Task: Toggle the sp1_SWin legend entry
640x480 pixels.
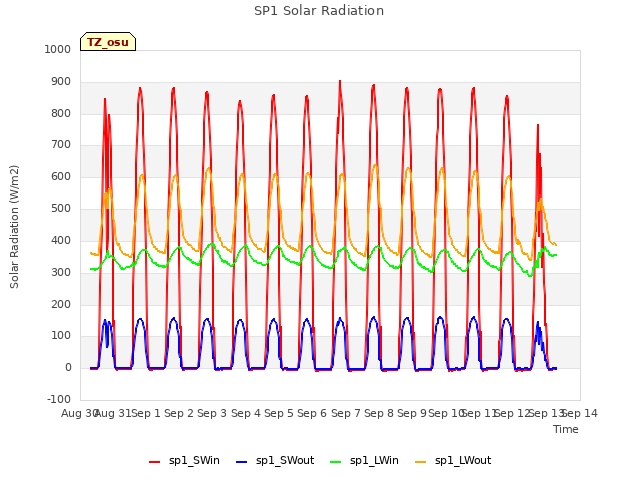Action: (x=184, y=461)
